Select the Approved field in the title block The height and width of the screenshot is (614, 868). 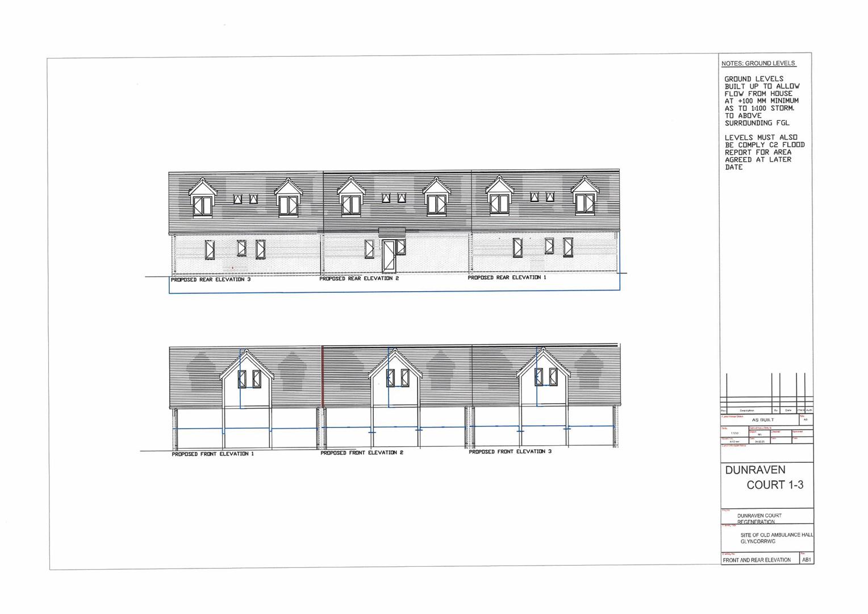click(x=802, y=432)
